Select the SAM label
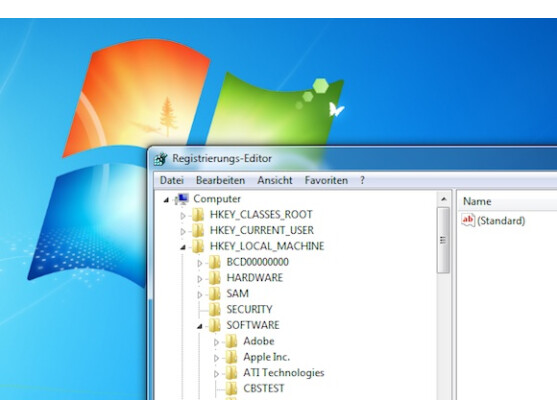Screen dimensions: 557x418 (x=238, y=294)
